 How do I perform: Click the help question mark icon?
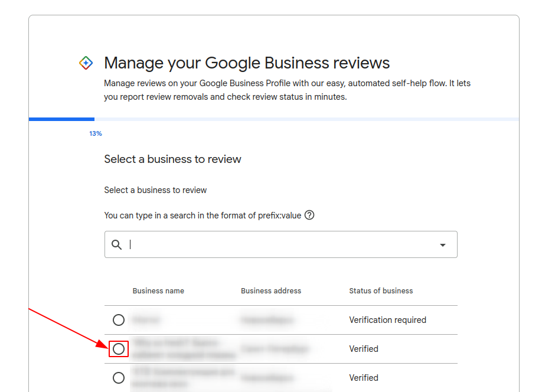coord(309,215)
